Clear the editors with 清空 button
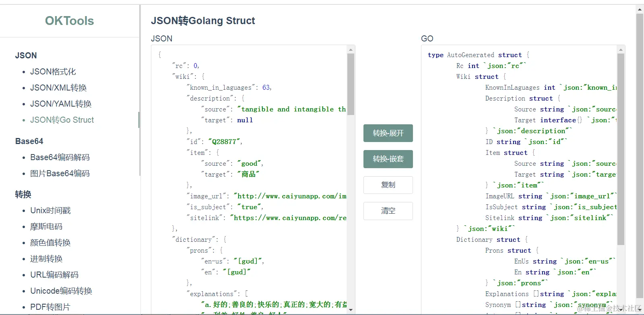Image resolution: width=644 pixels, height=315 pixels. pos(388,211)
